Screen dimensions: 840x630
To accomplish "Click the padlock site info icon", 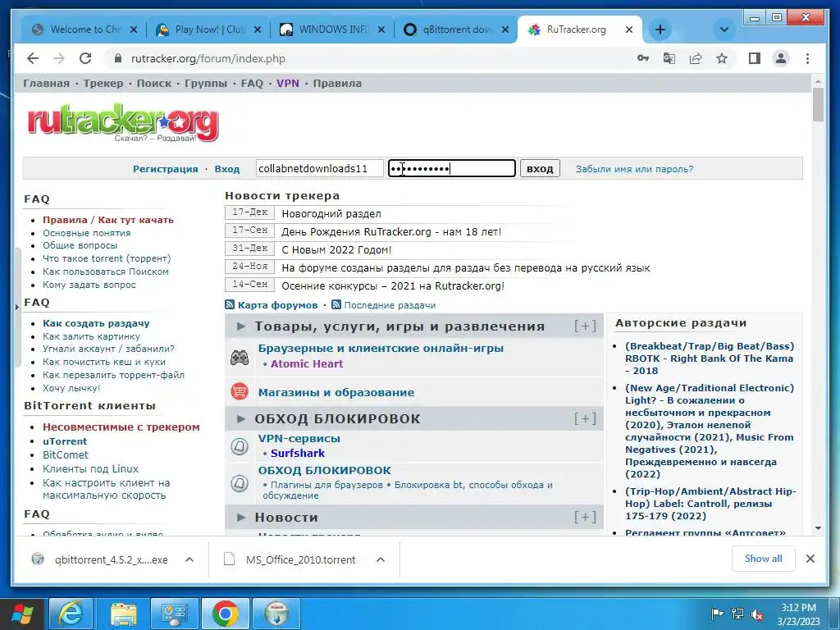I will click(118, 58).
